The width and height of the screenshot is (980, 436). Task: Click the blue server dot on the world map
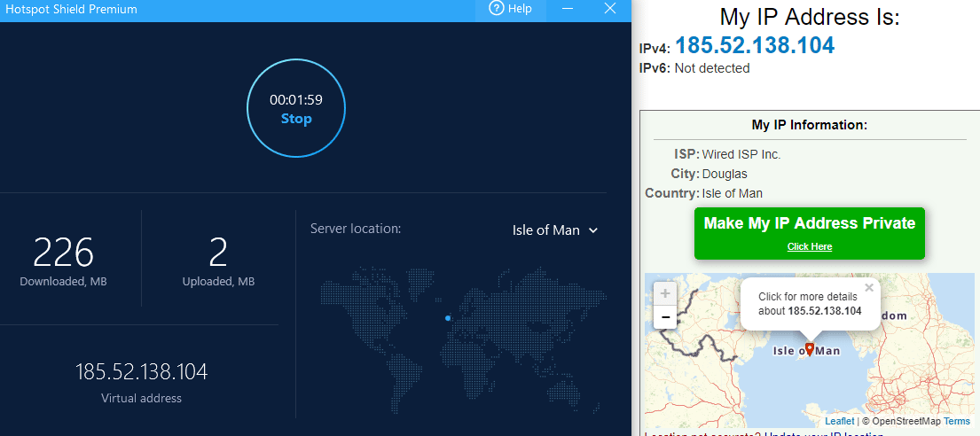pos(448,318)
